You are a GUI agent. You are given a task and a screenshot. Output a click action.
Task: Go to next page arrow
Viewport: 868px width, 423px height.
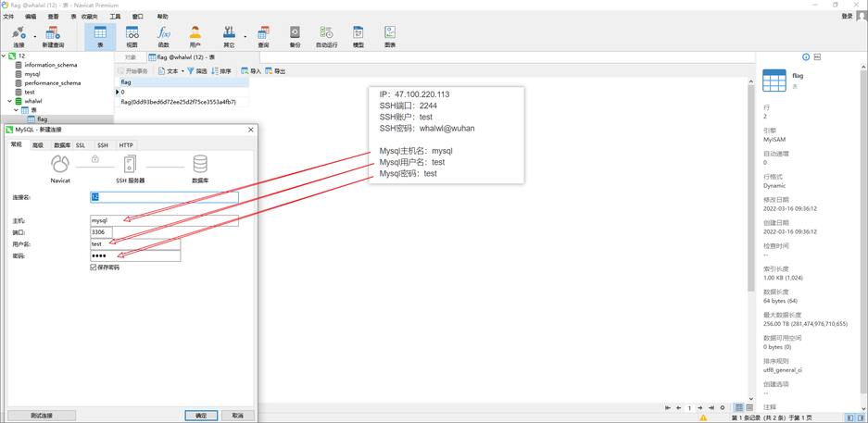[700, 407]
